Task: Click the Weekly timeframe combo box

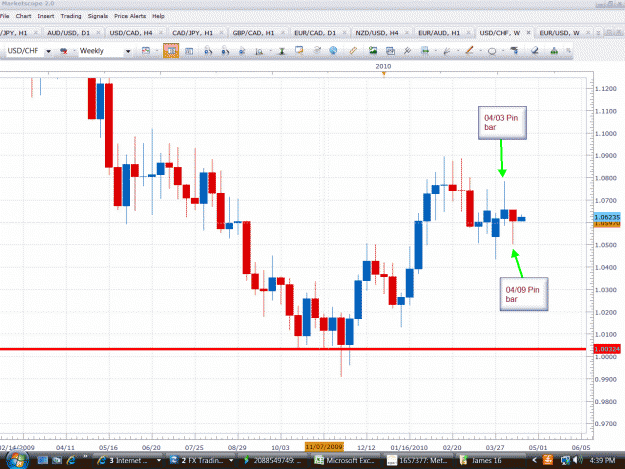Action: pyautogui.click(x=105, y=51)
